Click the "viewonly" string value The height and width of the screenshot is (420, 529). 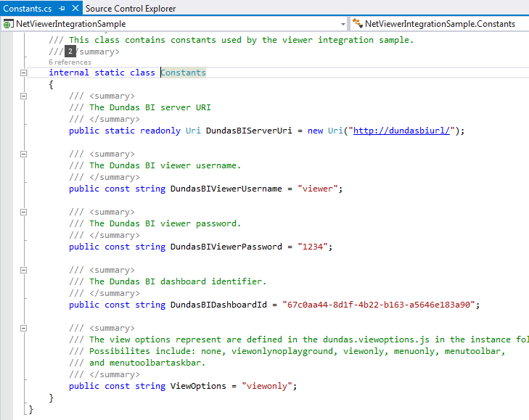(x=267, y=386)
